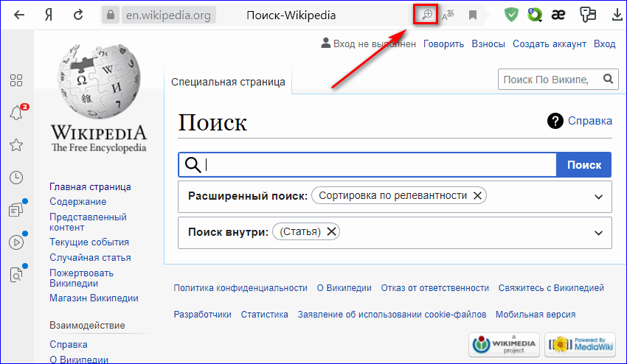Screen dimensions: 627x364
Task: Click the Поиск-Wikipedia page title
Action: [x=291, y=15]
